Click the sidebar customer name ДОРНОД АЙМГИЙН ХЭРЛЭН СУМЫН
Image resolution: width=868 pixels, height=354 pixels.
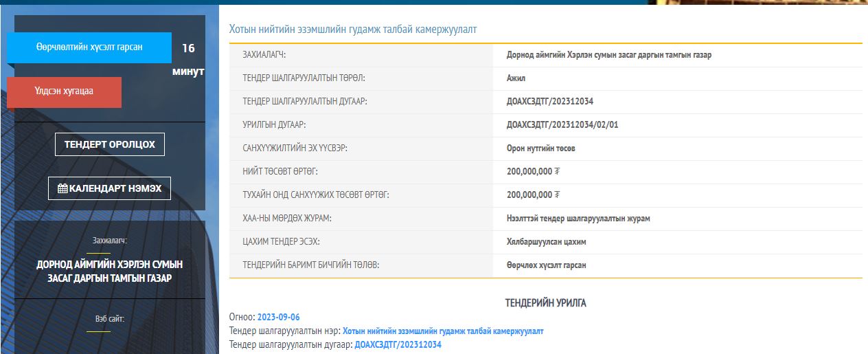(110, 265)
